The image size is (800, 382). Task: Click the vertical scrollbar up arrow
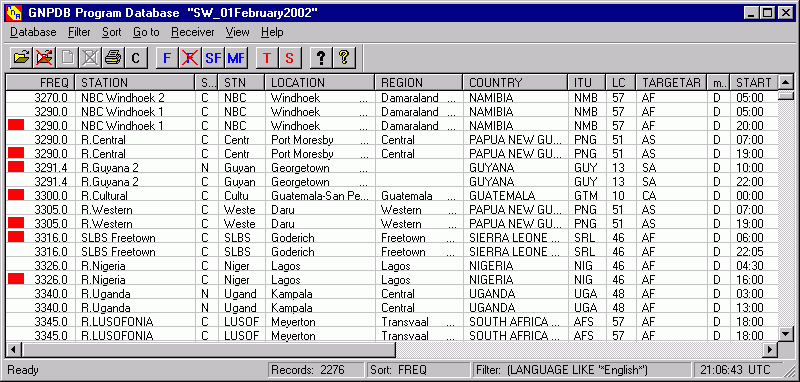click(x=785, y=82)
